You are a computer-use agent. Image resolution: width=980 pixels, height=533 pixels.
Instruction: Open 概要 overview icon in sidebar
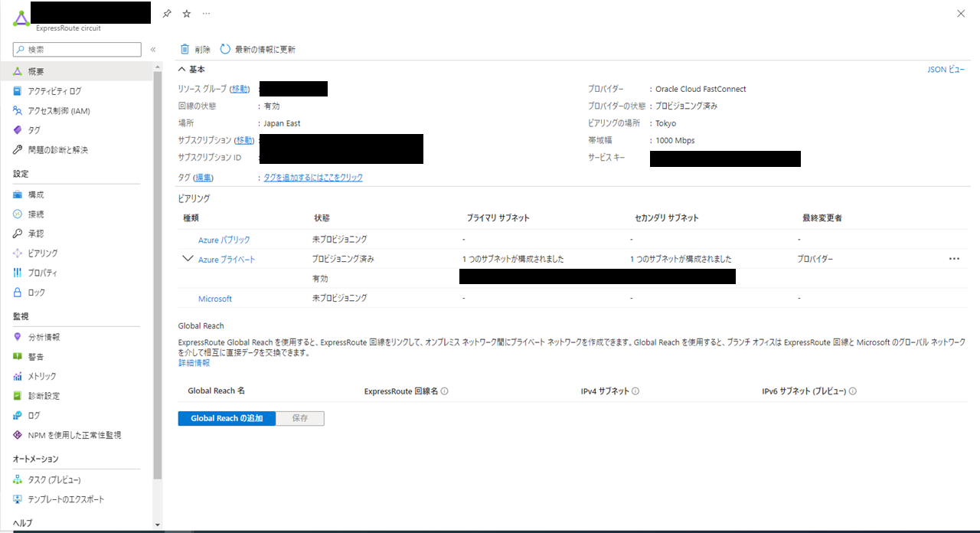click(x=18, y=71)
